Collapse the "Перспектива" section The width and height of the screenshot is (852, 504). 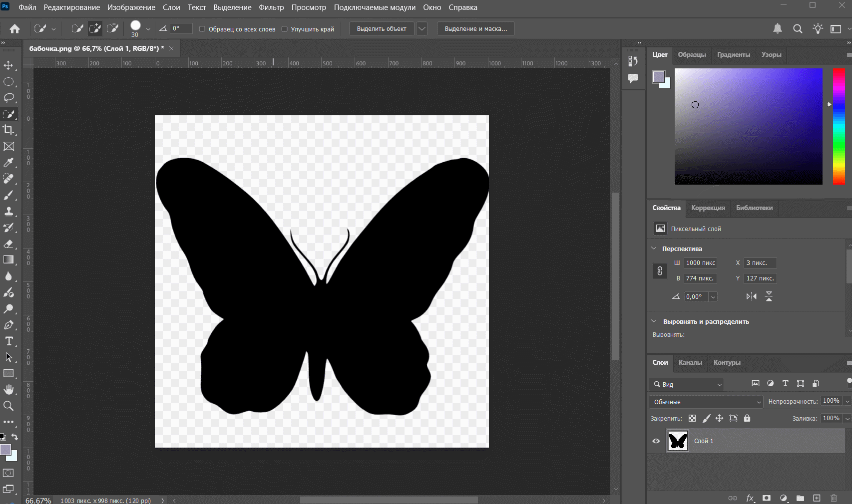(x=654, y=249)
